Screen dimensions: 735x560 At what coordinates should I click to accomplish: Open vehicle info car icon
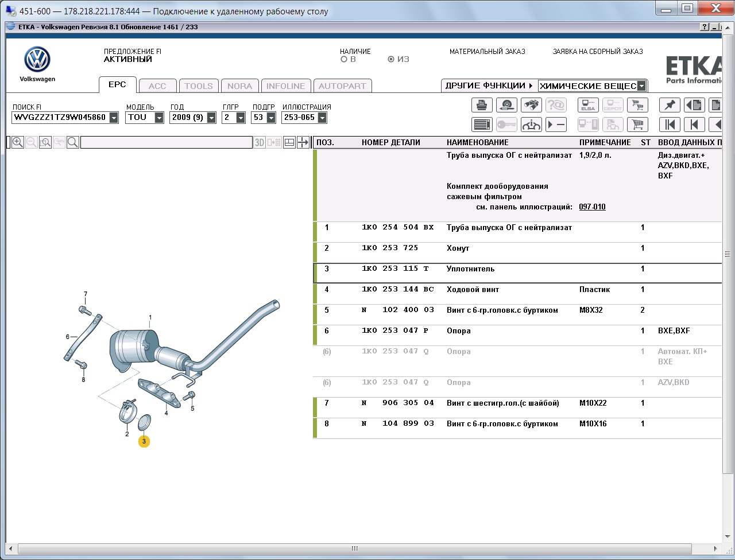531,124
